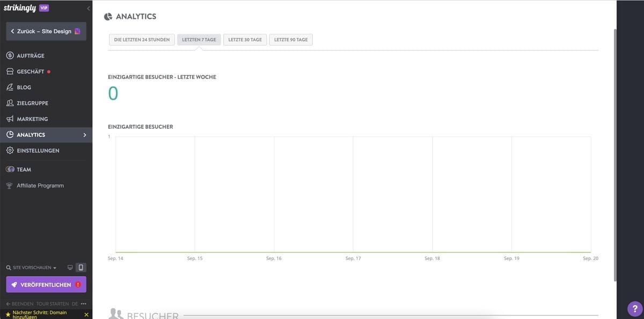Open the Site Vorschauen dropdown
Screen dimensions: 644x319
[54, 267]
